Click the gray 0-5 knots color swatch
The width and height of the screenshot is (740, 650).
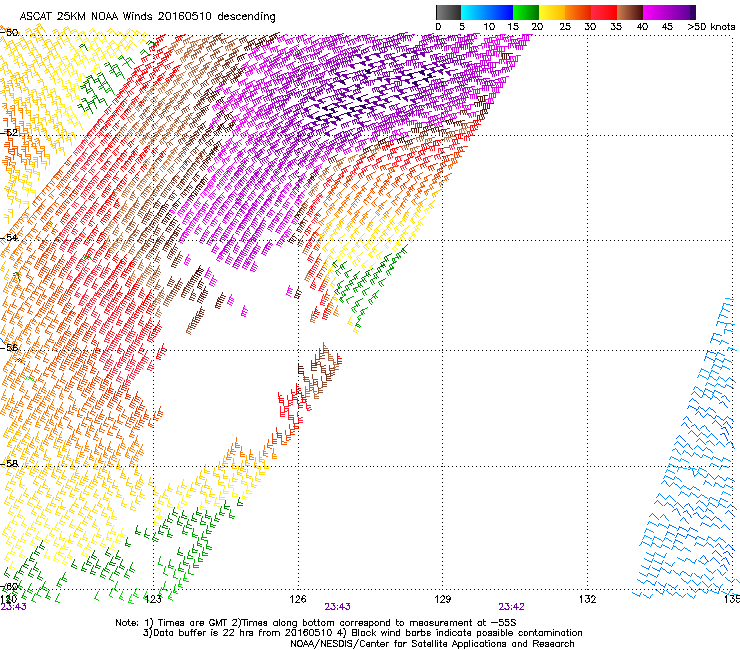point(448,12)
